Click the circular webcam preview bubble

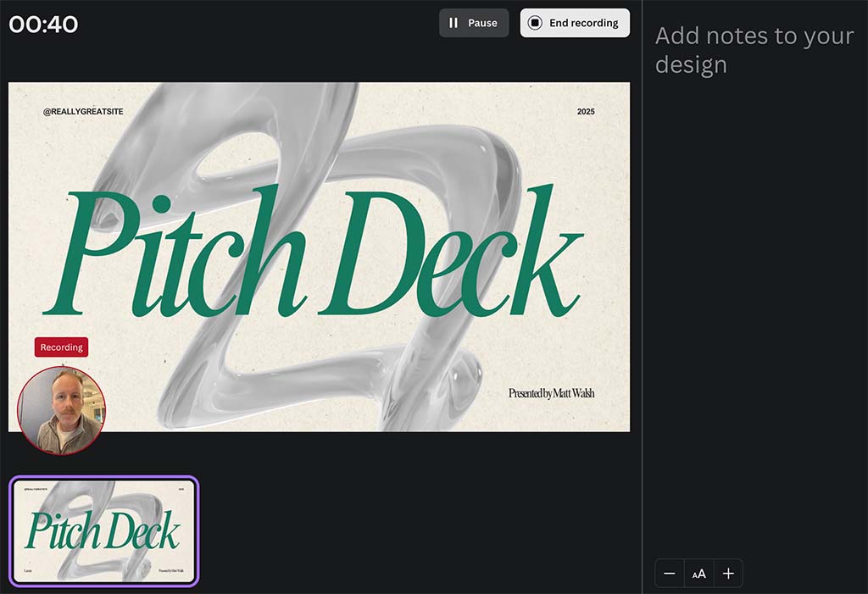[61, 410]
